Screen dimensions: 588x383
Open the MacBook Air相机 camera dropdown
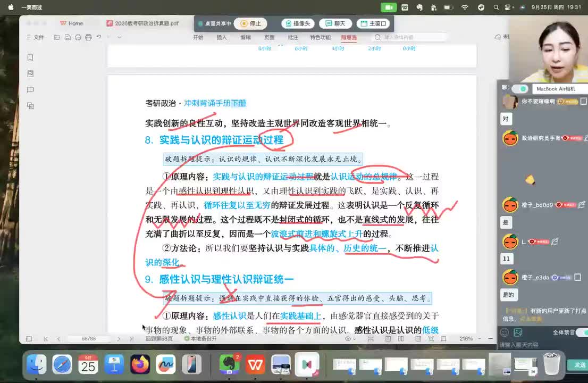click(x=560, y=88)
